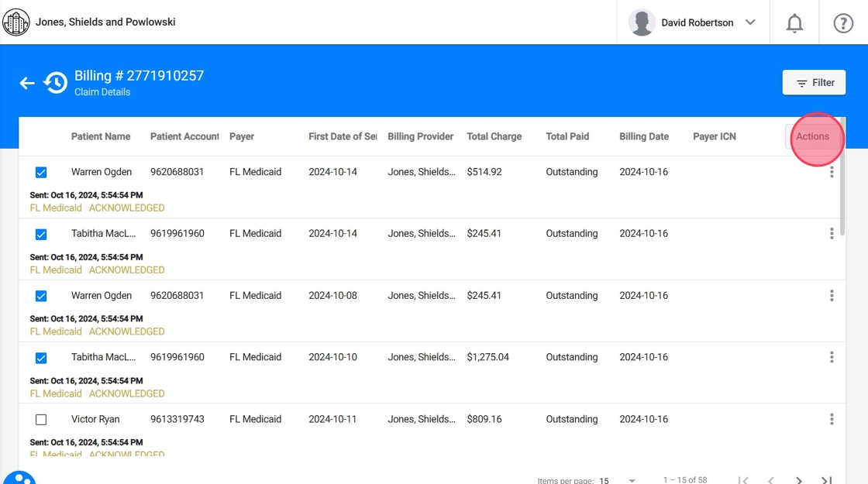Screen dimensions: 868x484
Task: Go to the previous page of results
Action: (x=770, y=480)
